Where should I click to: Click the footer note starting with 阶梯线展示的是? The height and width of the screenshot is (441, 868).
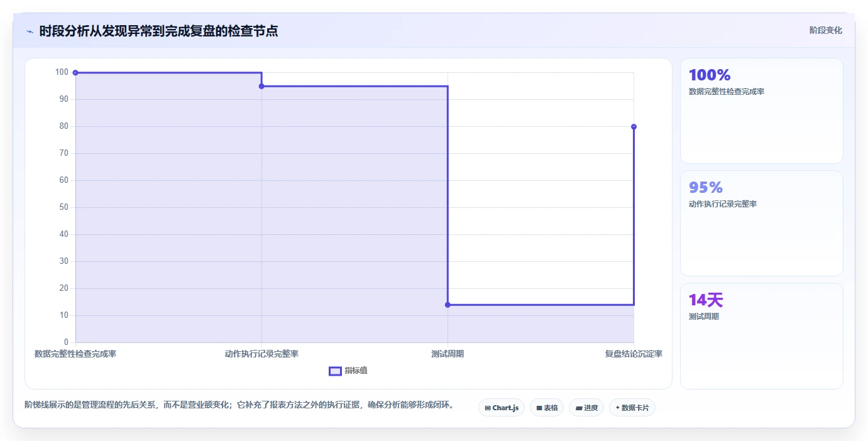pos(239,405)
